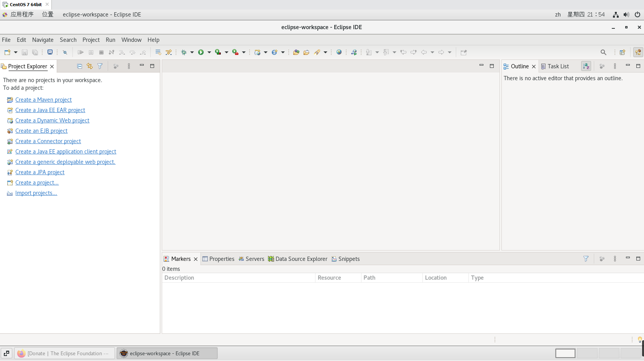Open the Window menu
Viewport: 644px width, 361px height.
click(x=131, y=40)
